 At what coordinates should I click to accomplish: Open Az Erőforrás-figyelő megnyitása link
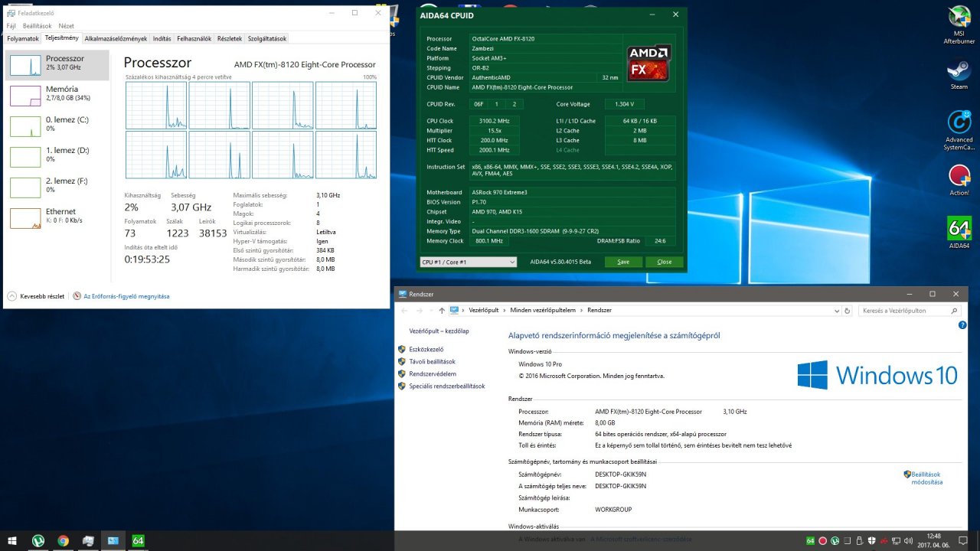click(126, 296)
